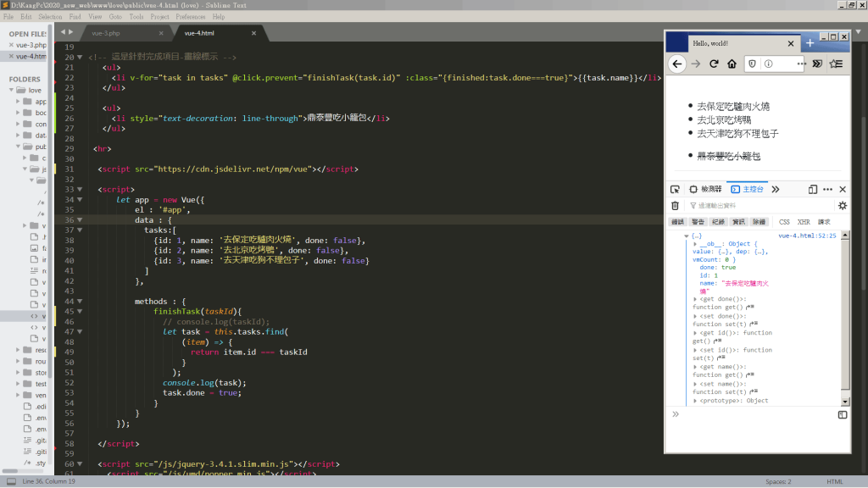Go to the Firefox home page

point(732,64)
